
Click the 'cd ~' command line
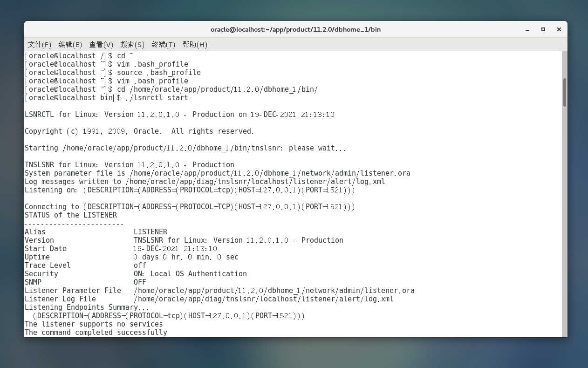coord(79,56)
